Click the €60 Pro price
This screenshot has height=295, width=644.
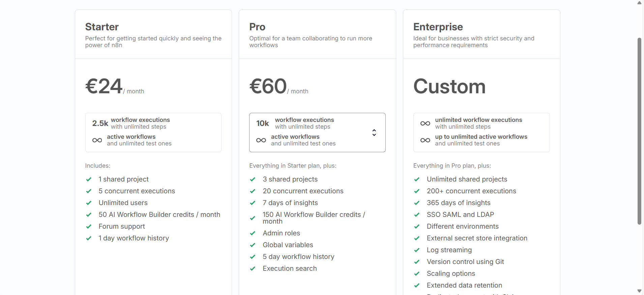[268, 86]
